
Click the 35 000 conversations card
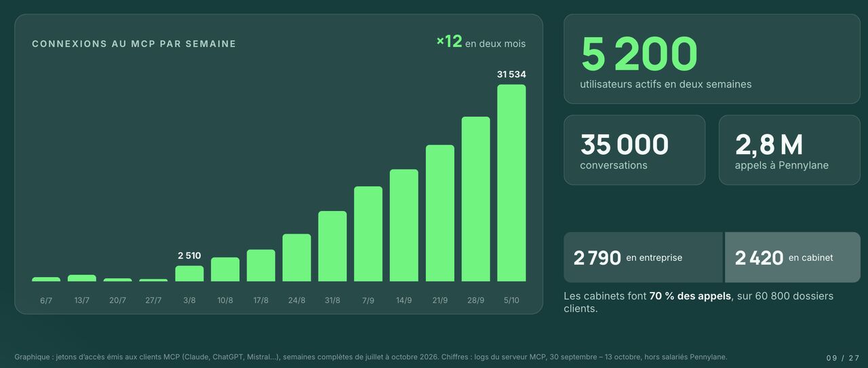(635, 150)
